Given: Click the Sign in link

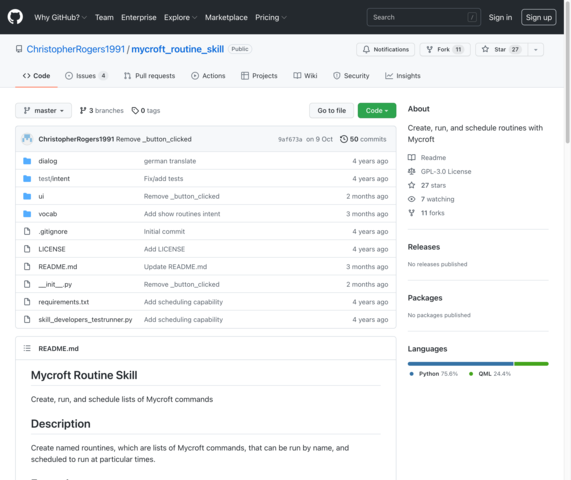Looking at the screenshot, I should pos(500,17).
